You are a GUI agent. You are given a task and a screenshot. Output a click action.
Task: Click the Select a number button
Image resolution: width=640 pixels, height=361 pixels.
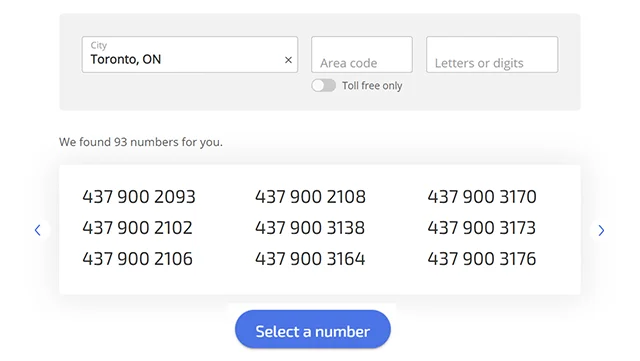tap(313, 329)
